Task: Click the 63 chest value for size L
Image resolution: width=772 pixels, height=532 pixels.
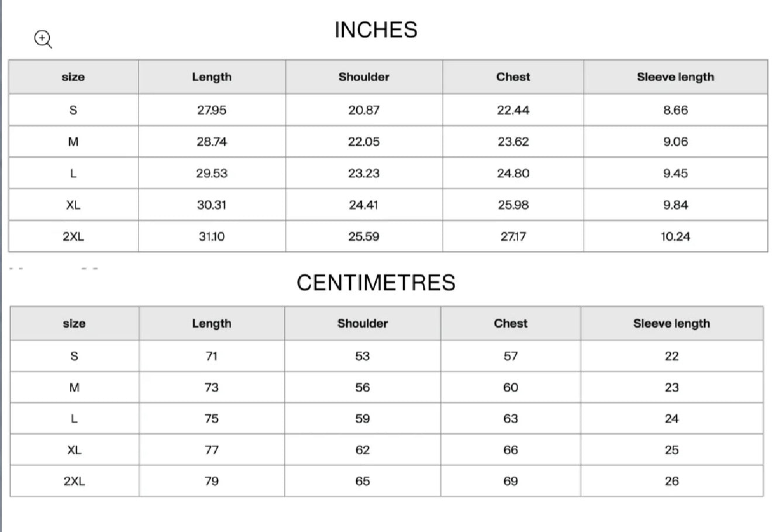Action: point(511,419)
